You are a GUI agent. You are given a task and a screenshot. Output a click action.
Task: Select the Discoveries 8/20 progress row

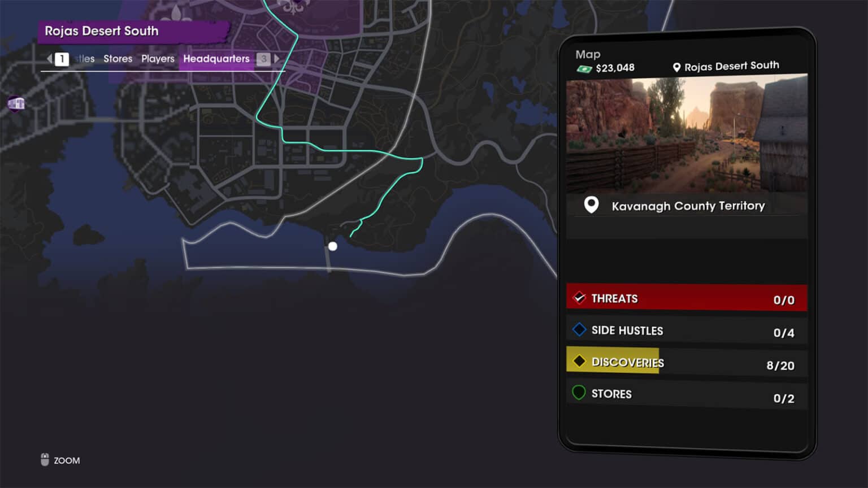pos(687,363)
